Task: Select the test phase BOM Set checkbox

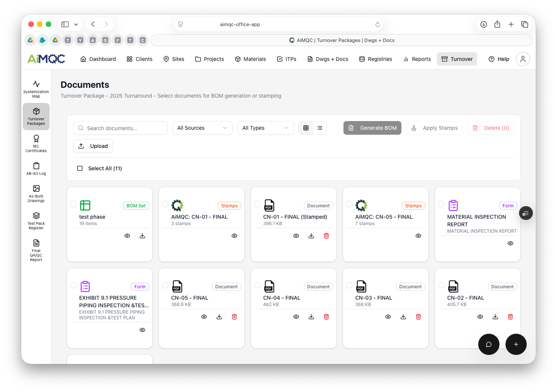Action: (x=73, y=204)
